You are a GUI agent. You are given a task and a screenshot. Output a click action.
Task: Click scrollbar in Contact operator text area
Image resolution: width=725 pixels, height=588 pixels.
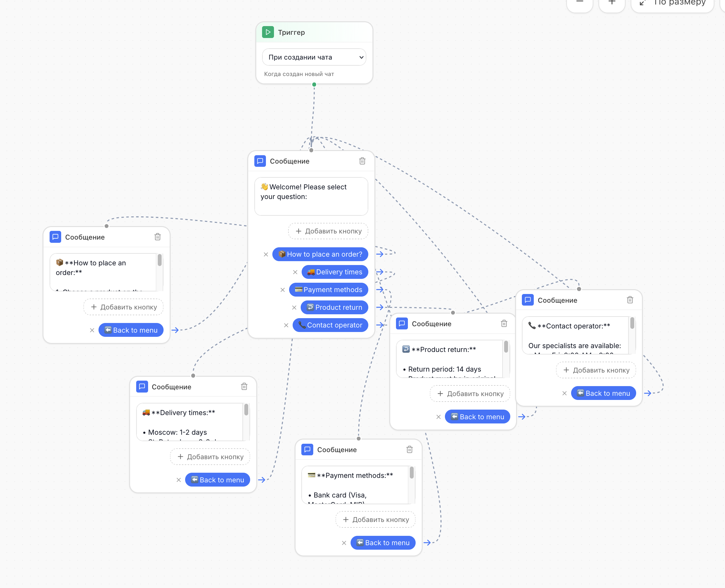point(632,323)
